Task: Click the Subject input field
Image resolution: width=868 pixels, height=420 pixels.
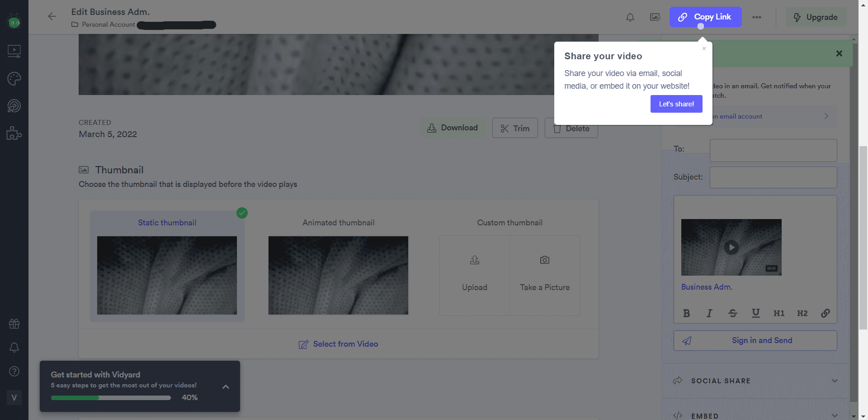Action: point(774,177)
